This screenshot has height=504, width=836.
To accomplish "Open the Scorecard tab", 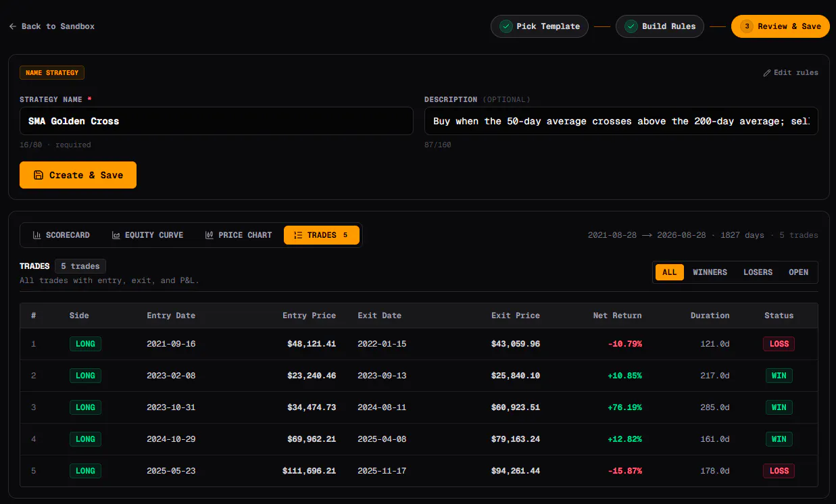I will 61,235.
